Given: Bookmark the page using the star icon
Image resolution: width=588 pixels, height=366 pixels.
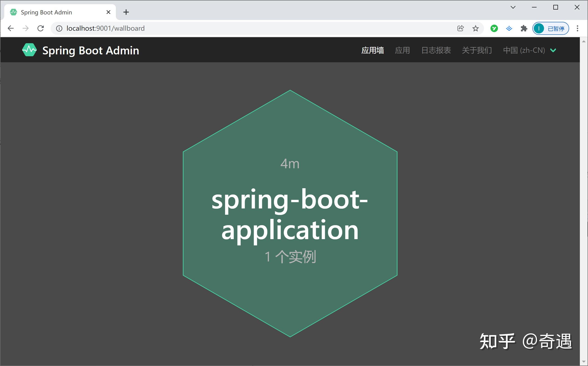Looking at the screenshot, I should click(x=475, y=28).
